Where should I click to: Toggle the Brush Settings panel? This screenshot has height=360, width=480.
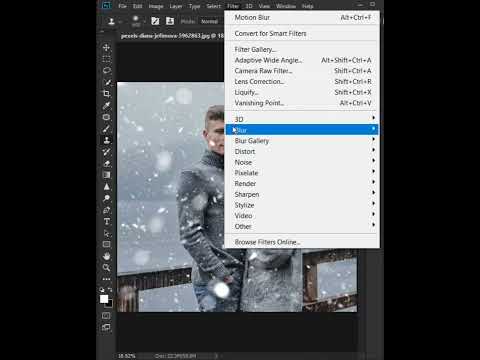[x=155, y=21]
